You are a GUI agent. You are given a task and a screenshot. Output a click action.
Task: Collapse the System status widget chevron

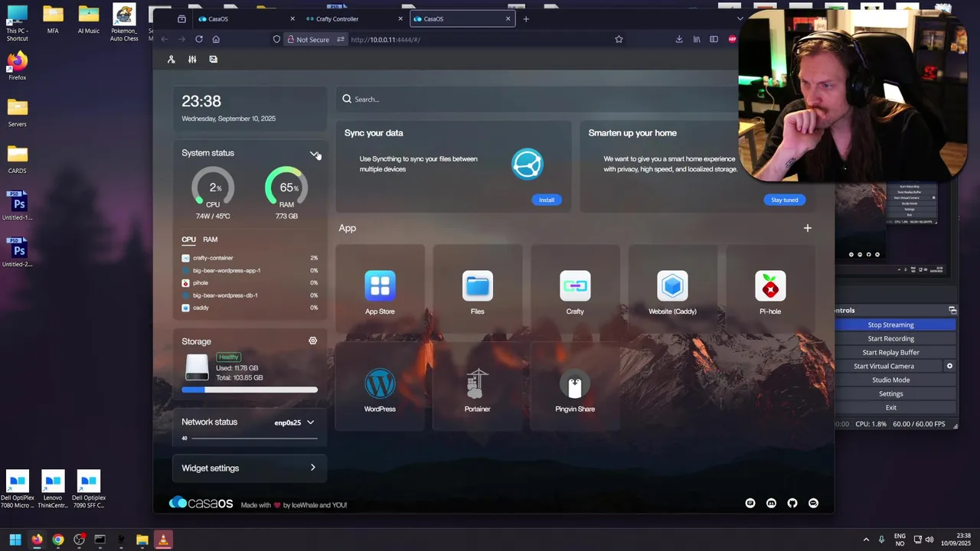(x=314, y=154)
